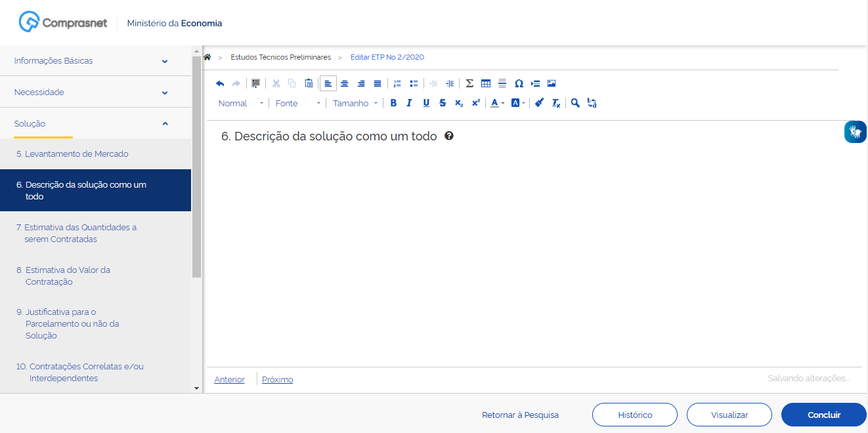Toggle underline formatting
The image size is (868, 433).
coord(426,103)
